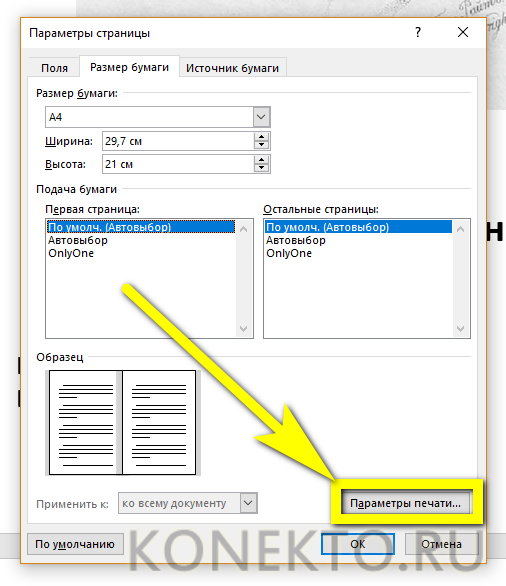
Task: Select the Размер бумаги tab
Action: [129, 67]
